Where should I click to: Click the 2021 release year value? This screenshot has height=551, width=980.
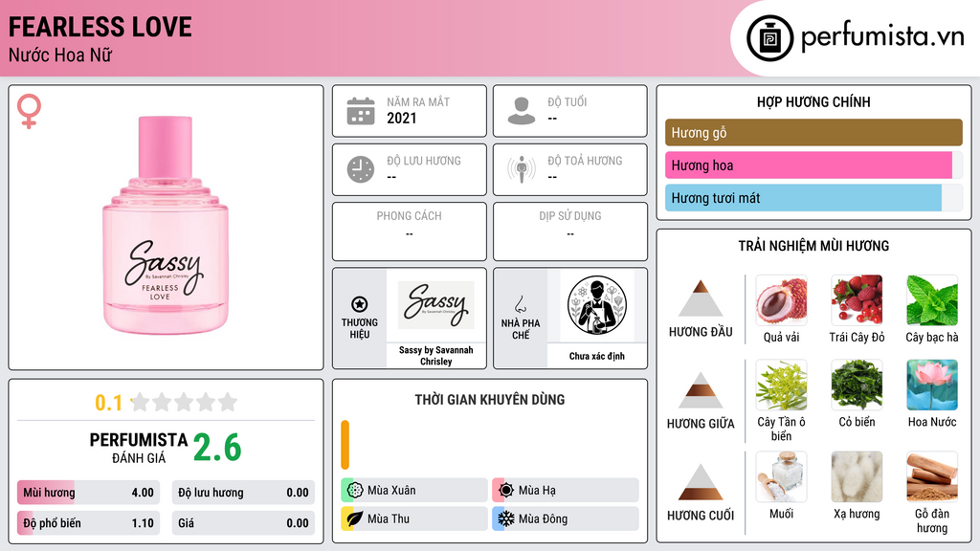click(401, 118)
